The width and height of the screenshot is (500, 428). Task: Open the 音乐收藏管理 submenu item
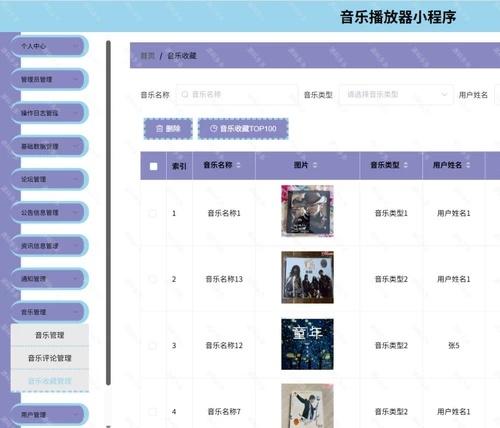[x=50, y=381]
